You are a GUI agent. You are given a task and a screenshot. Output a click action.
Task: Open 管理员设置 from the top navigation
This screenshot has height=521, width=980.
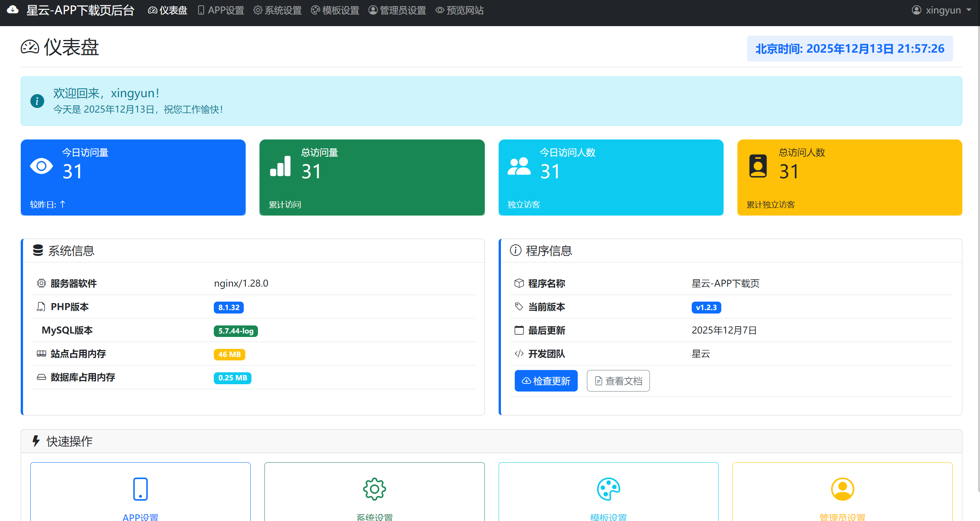click(x=397, y=10)
